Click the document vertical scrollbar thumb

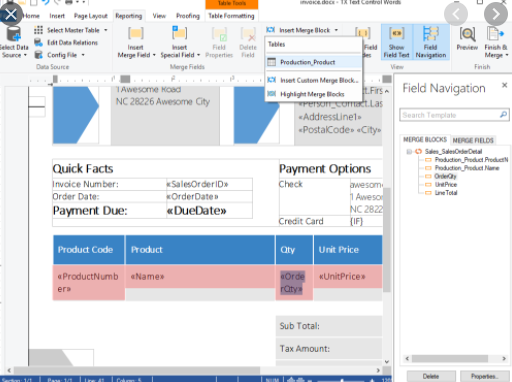pyautogui.click(x=386, y=240)
